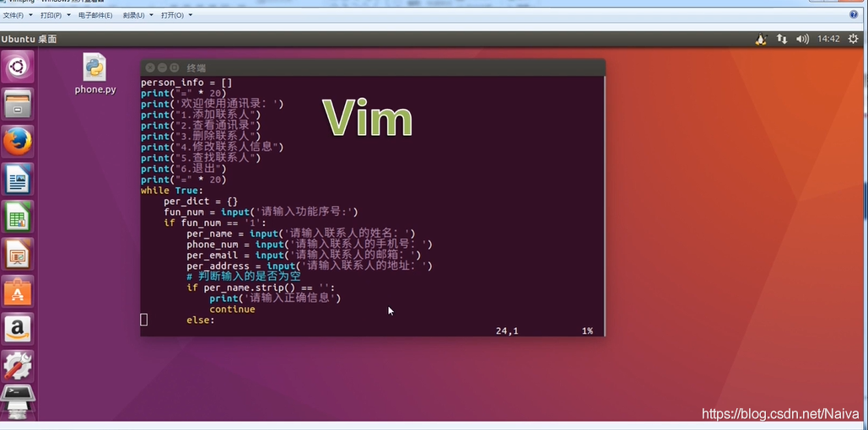
Task: Click the line 'per_dict = {}'
Action: (x=201, y=202)
